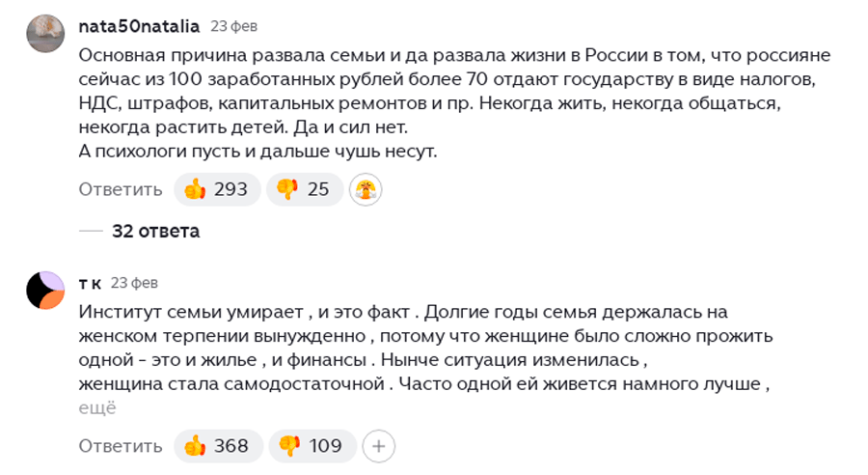Click the 23 фев date on nata50natalia's comment
The image size is (868, 475).
(233, 26)
